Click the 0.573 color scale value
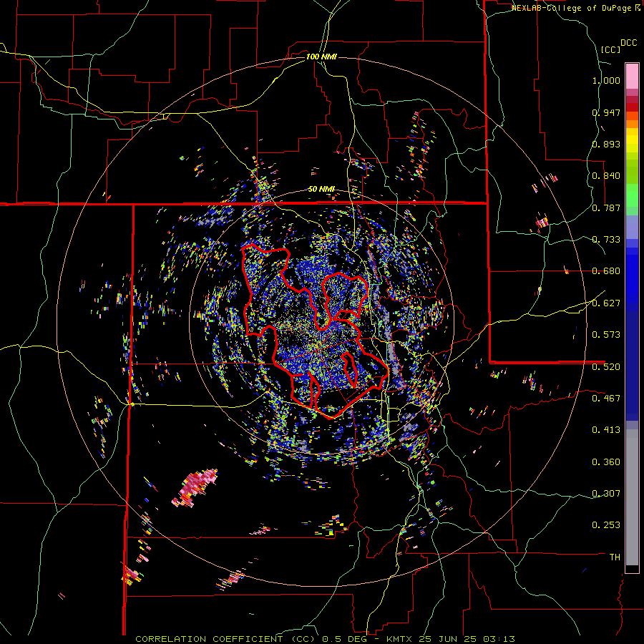The width and height of the screenshot is (644, 644). (606, 335)
